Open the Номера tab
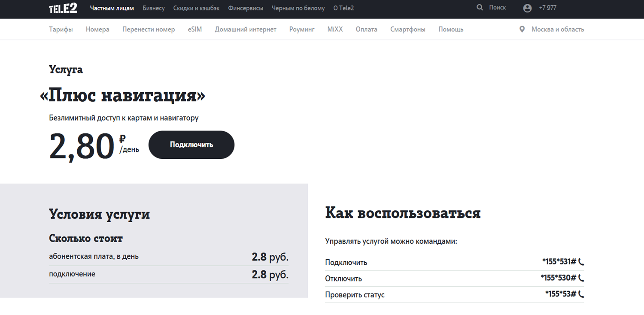 click(x=97, y=29)
